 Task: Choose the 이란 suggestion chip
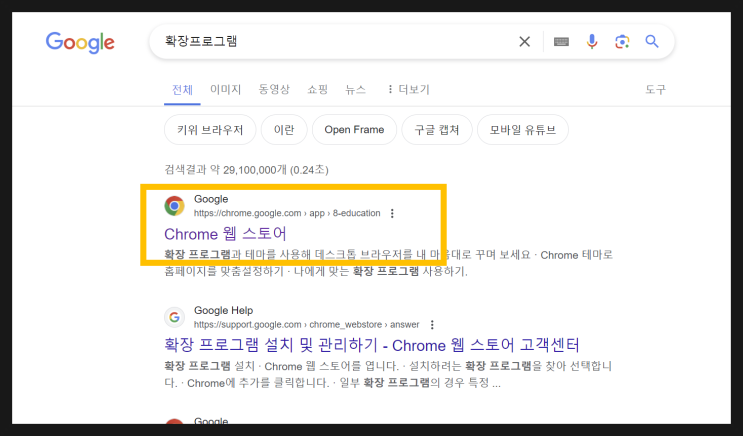coord(284,130)
